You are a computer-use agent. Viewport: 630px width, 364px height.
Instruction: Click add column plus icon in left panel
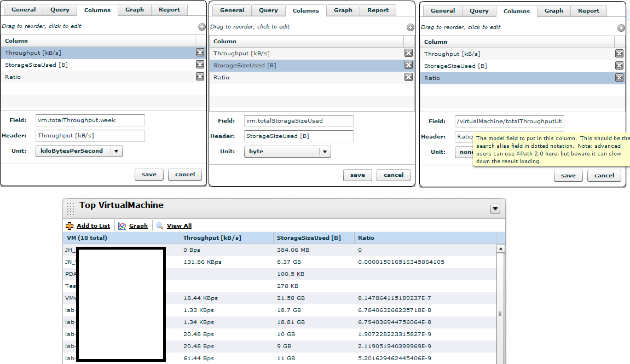point(201,27)
